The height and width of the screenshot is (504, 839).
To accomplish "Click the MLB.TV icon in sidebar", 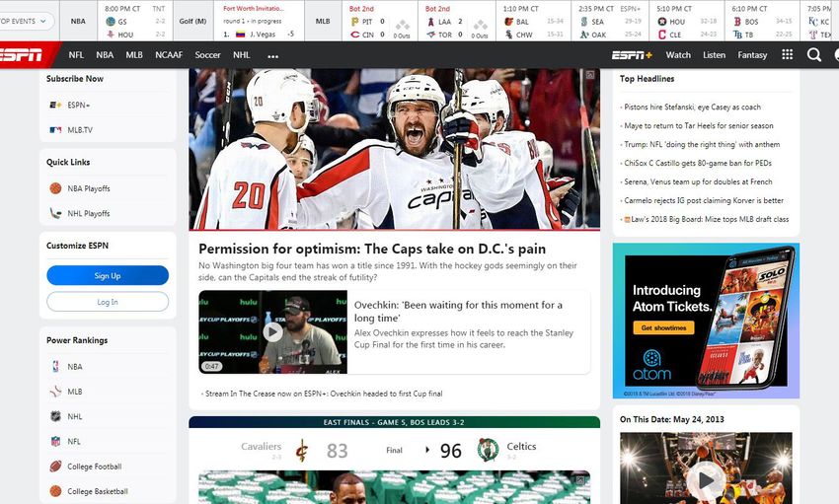I will click(55, 130).
